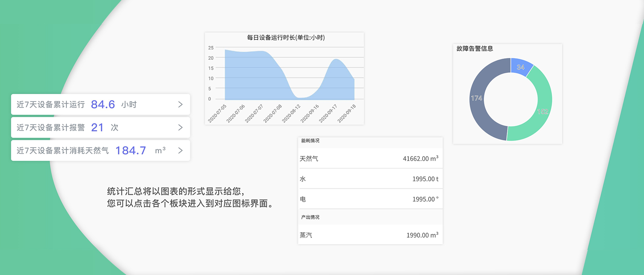644x275 pixels.
Task: Select the blue donut segment labeled 34
Action: pyautogui.click(x=521, y=67)
